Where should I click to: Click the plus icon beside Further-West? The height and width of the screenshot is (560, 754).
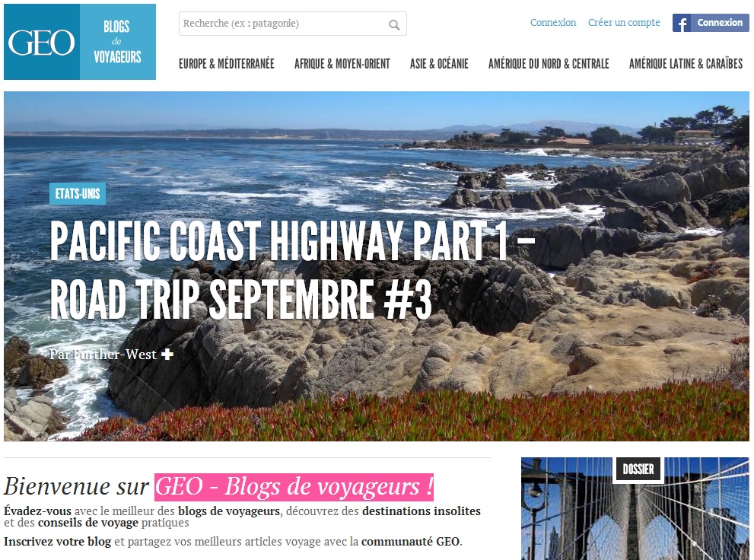coord(167,355)
